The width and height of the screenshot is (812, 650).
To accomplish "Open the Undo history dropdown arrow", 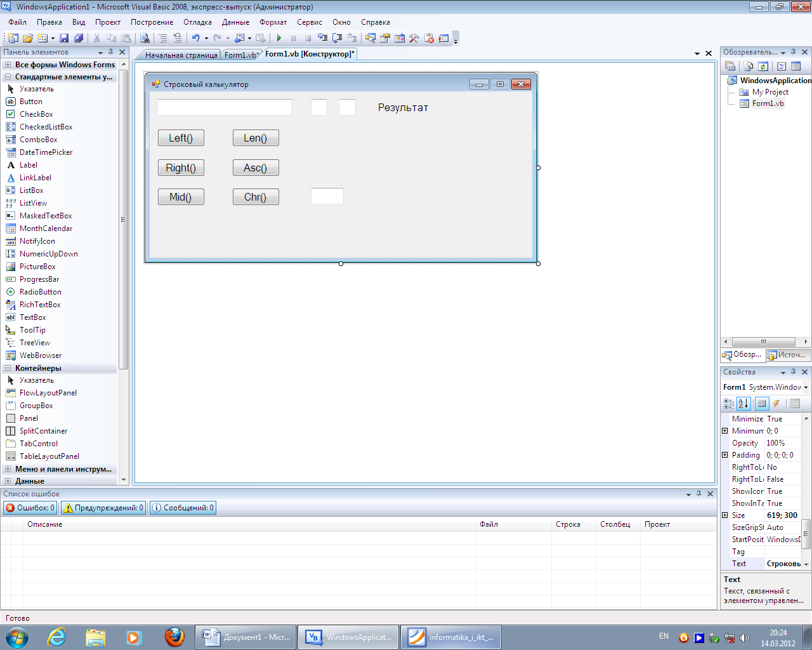I will [x=206, y=38].
